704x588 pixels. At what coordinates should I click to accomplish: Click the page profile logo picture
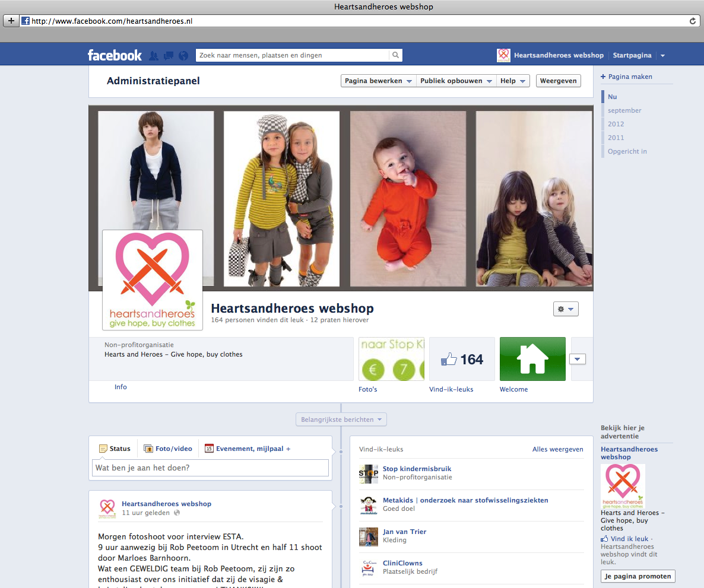(x=153, y=280)
